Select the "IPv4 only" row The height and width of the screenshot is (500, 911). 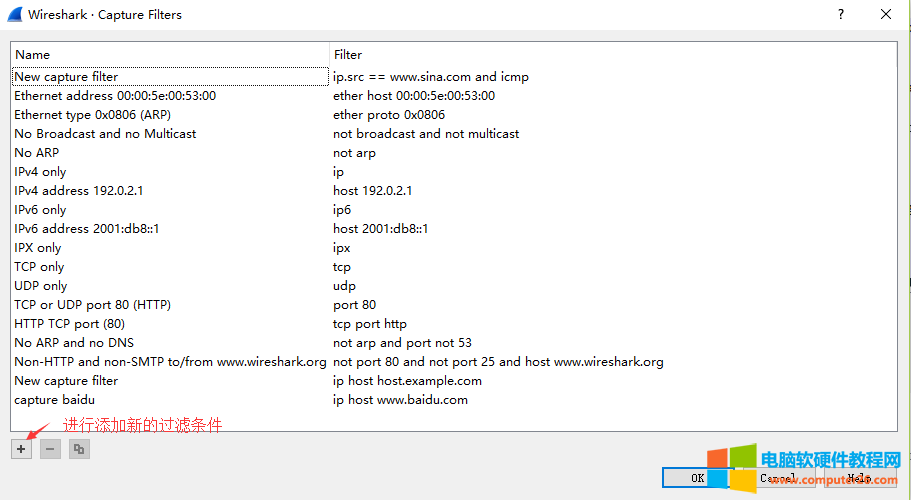(40, 172)
